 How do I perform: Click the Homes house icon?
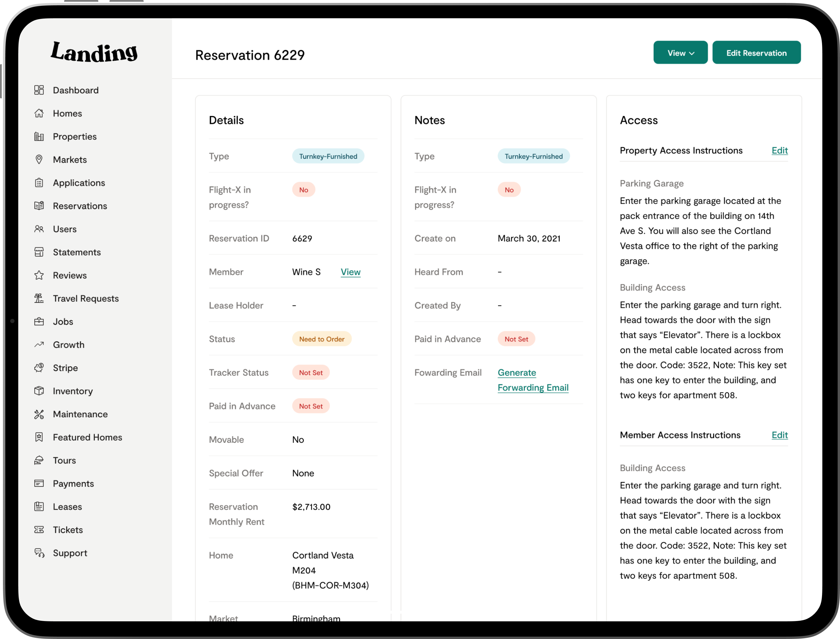39,113
